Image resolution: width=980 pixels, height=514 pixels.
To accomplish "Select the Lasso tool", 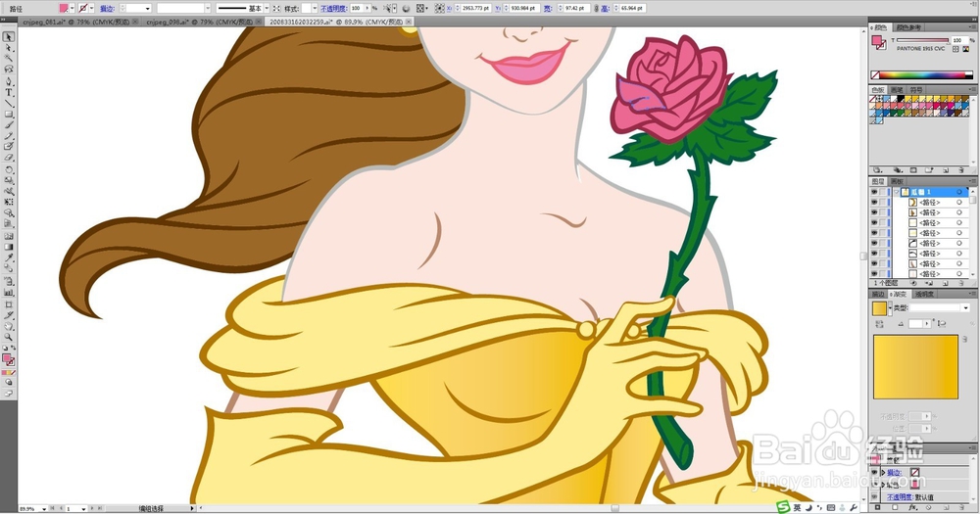I will pyautogui.click(x=9, y=70).
